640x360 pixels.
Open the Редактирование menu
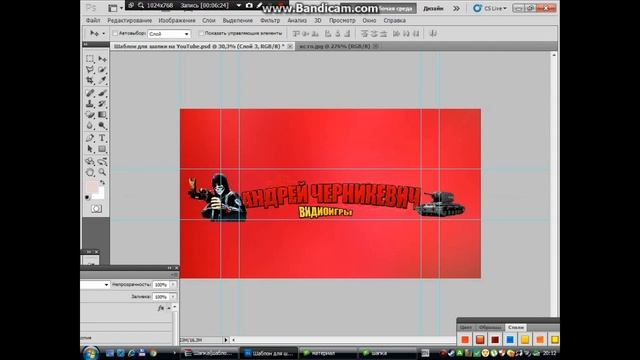(129, 20)
